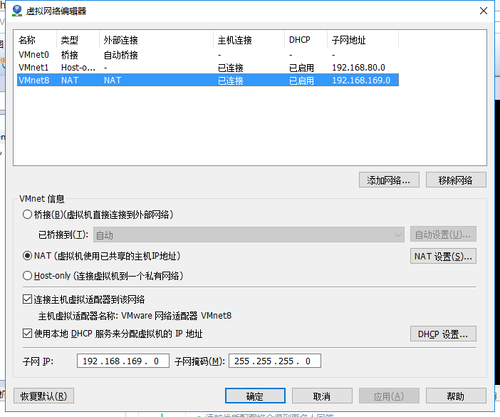
Task: Click the 子网 IP input field
Action: click(123, 361)
